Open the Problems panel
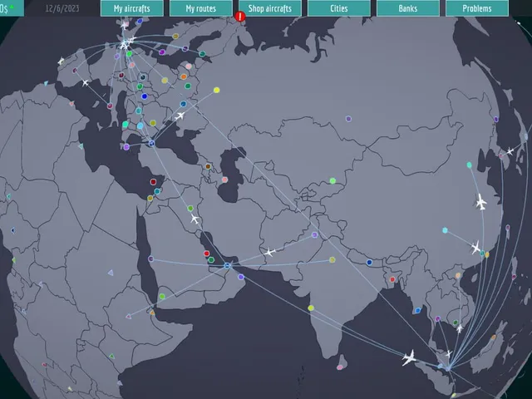 click(477, 8)
